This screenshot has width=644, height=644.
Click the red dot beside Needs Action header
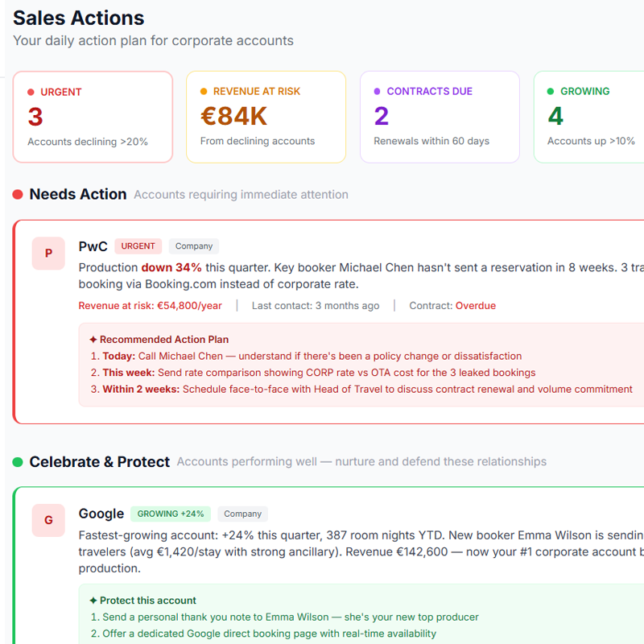coord(17,193)
